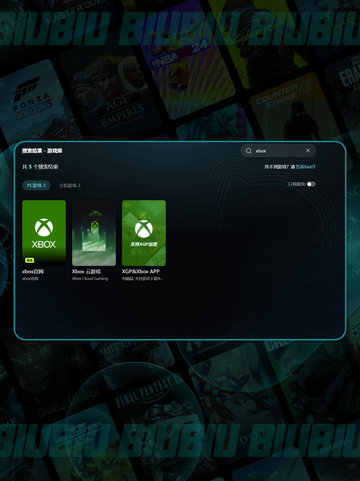
Task: Click the xbox官网 title text
Action: click(x=33, y=272)
